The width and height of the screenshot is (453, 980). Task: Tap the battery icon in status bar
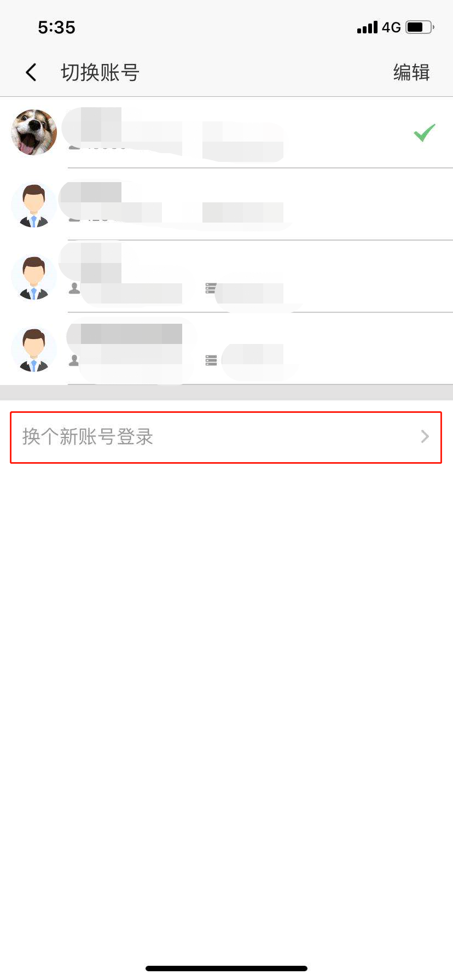[420, 27]
